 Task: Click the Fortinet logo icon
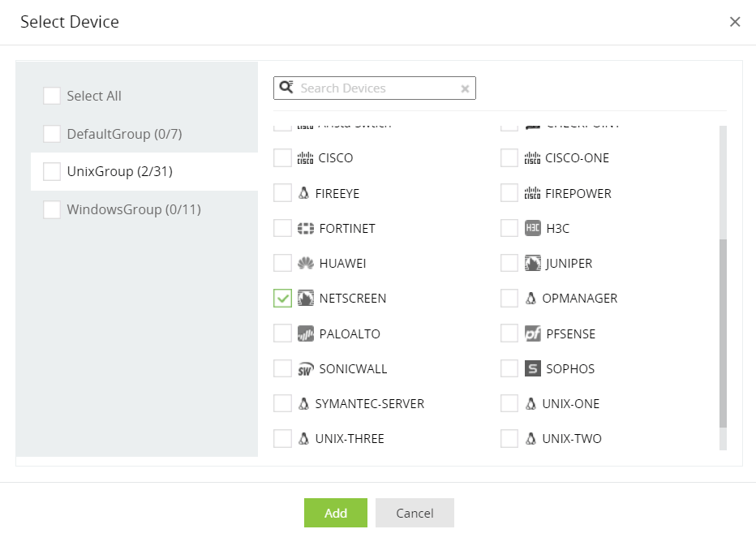point(305,228)
